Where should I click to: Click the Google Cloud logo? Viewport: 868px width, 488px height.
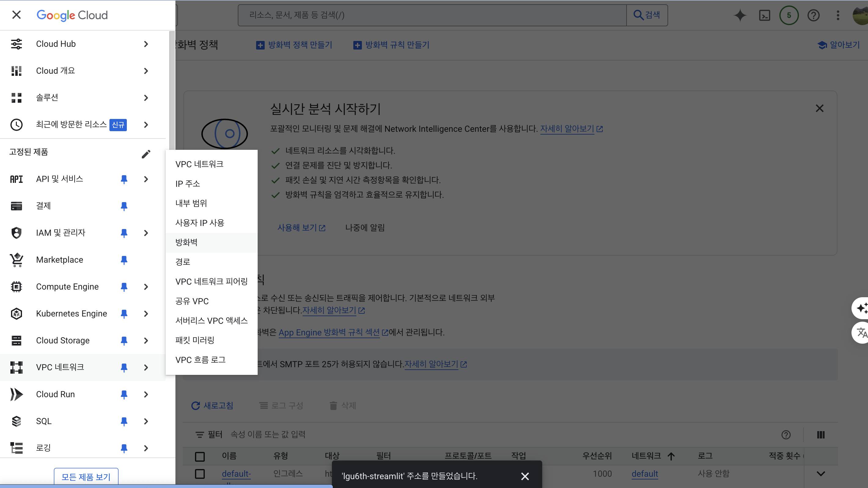tap(72, 15)
